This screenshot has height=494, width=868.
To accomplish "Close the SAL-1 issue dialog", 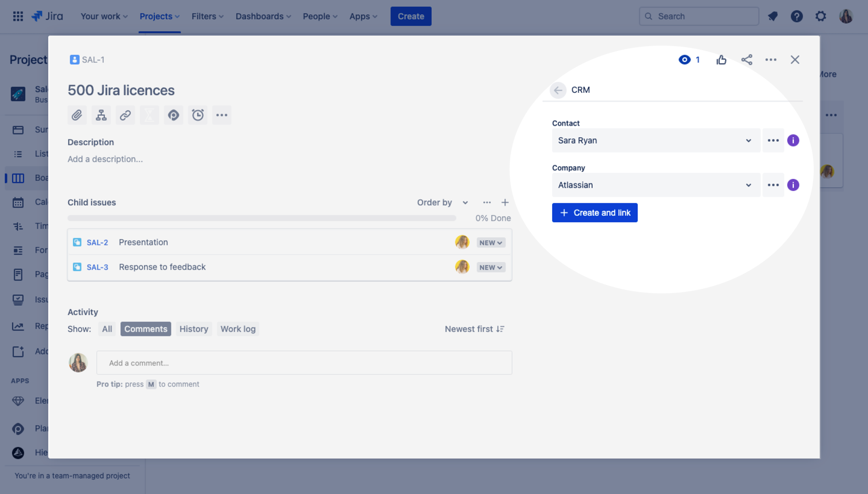I will [795, 60].
